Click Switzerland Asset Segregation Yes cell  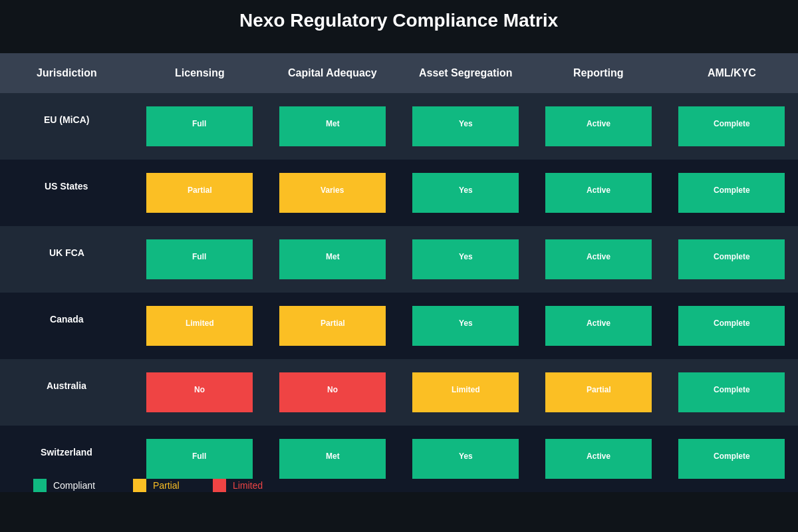point(465,459)
